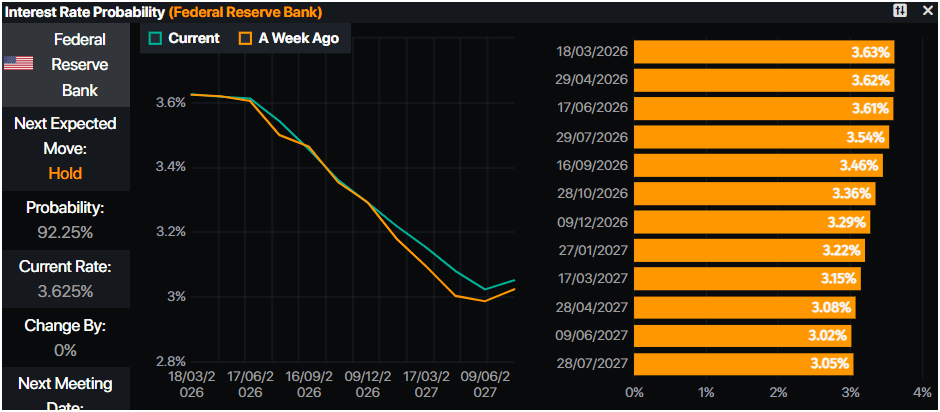The width and height of the screenshot is (940, 412).
Task: Click the Current Rate label
Action: 65,267
